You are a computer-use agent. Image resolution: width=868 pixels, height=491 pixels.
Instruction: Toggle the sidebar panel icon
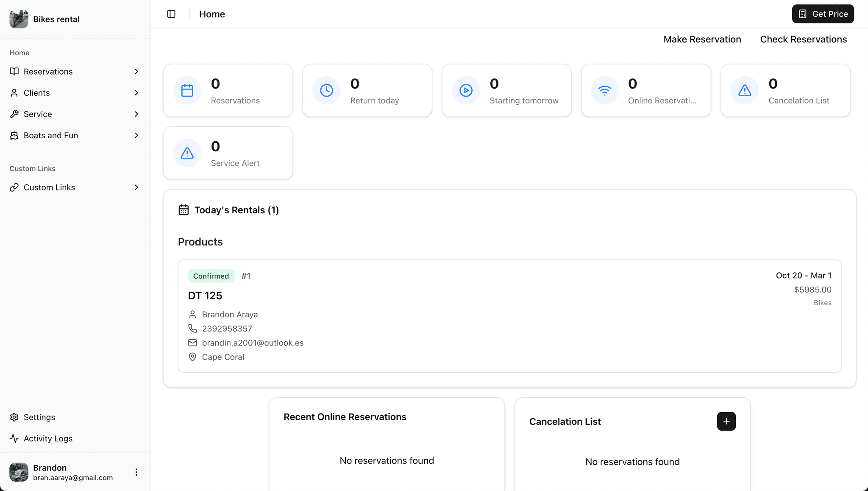coord(171,14)
